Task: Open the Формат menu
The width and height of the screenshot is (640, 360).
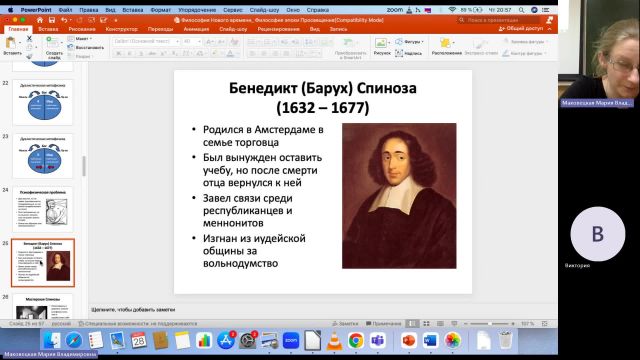Action: [x=160, y=10]
